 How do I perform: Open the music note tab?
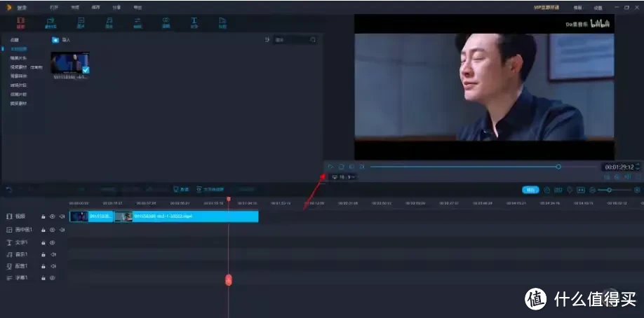[x=109, y=22]
